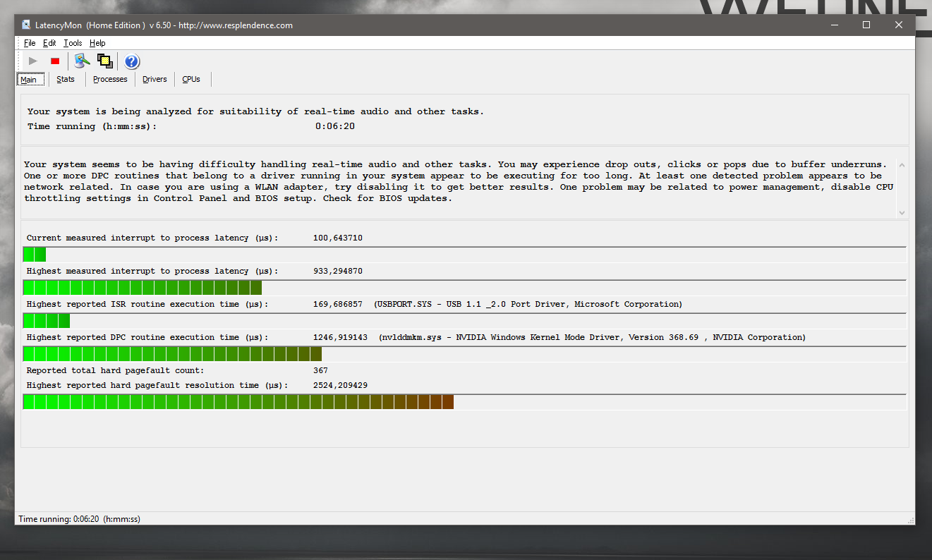Open the File menu
The width and height of the screenshot is (932, 560).
click(x=29, y=43)
